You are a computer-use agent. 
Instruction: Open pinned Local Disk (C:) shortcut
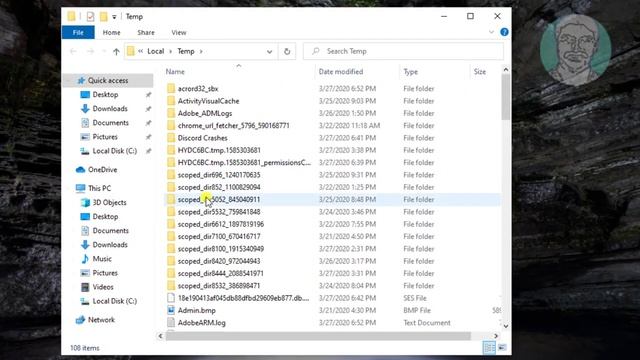pyautogui.click(x=114, y=151)
